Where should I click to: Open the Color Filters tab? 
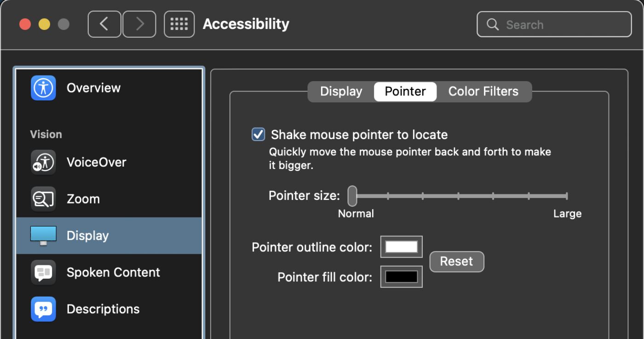(483, 91)
